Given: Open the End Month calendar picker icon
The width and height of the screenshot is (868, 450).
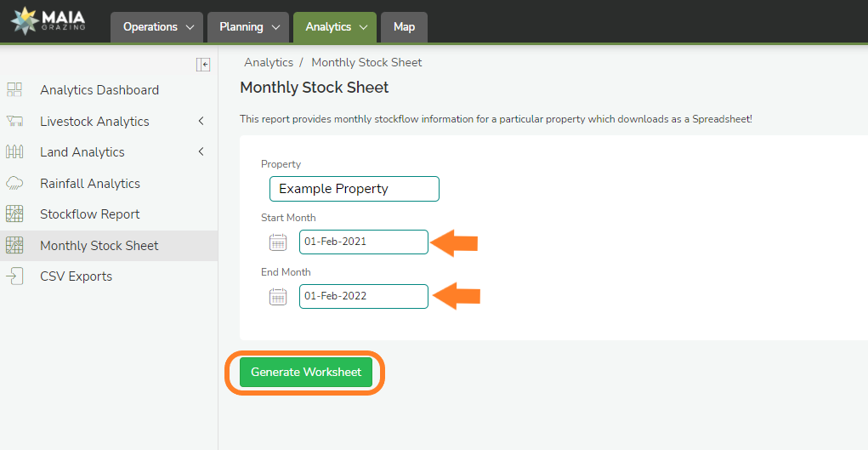Looking at the screenshot, I should coord(278,297).
